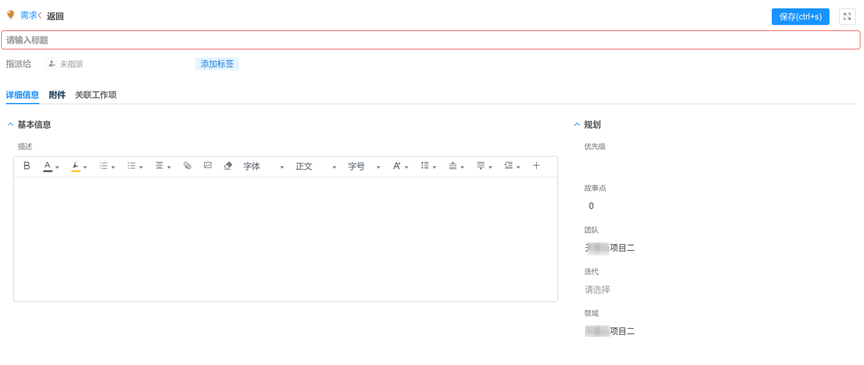Switch to the 关联工作项 tab
Screen dimensions: 864x365
pos(96,95)
